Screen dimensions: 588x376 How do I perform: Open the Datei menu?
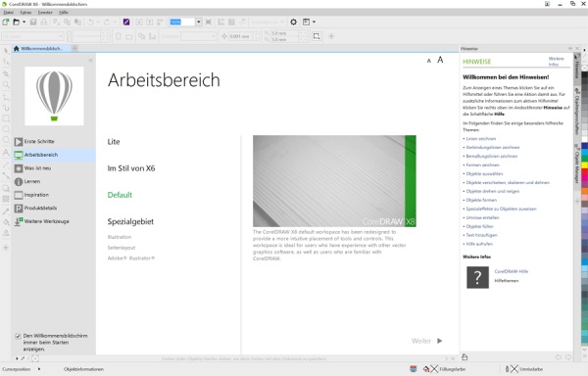pyautogui.click(x=8, y=13)
